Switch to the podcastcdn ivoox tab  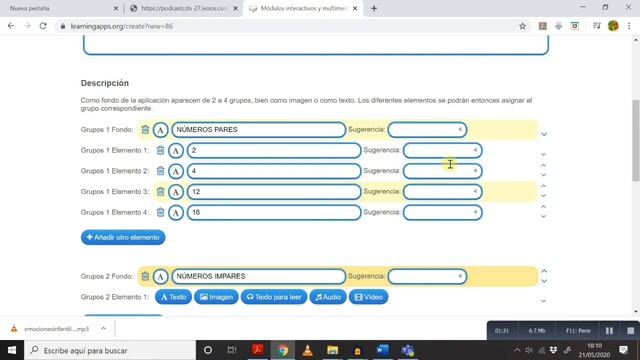(183, 8)
